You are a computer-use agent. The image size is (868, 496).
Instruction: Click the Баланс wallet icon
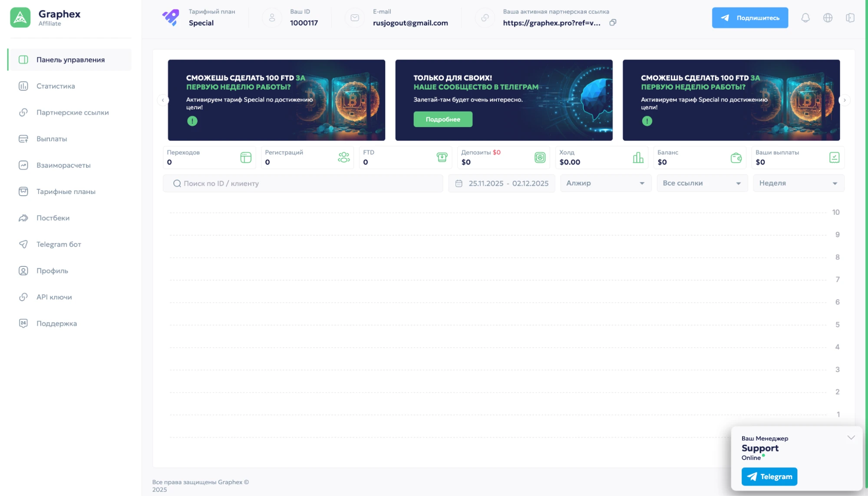[736, 158]
